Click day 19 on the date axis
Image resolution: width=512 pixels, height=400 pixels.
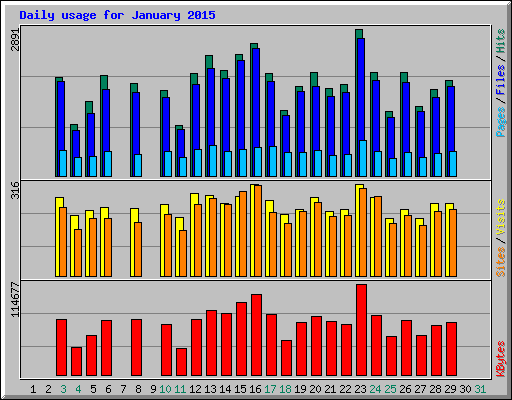(x=300, y=389)
